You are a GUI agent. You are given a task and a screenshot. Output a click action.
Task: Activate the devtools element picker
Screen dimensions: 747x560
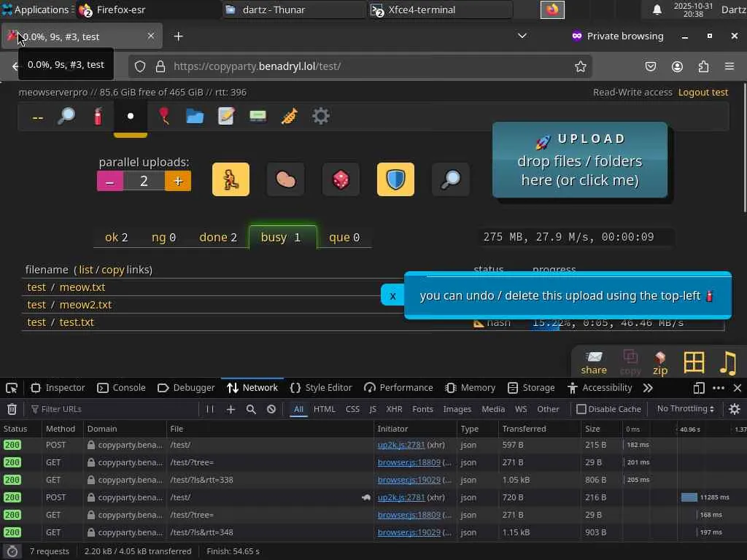(12, 388)
